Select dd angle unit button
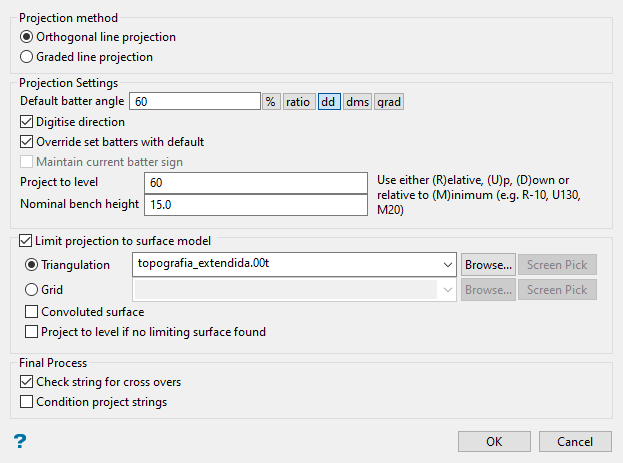 tap(329, 102)
